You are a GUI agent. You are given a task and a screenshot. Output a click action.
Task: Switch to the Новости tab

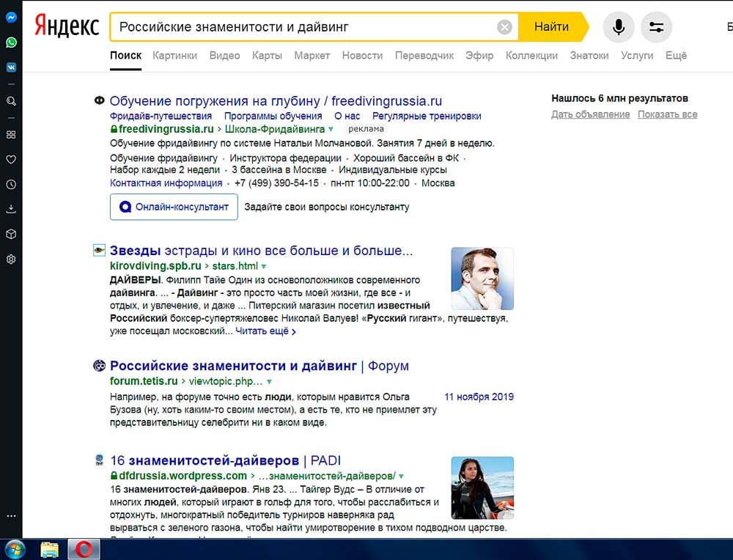[362, 56]
